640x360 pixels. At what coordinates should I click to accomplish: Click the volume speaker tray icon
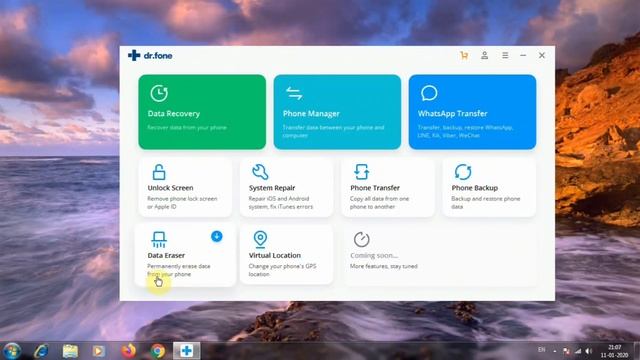pyautogui.click(x=589, y=351)
